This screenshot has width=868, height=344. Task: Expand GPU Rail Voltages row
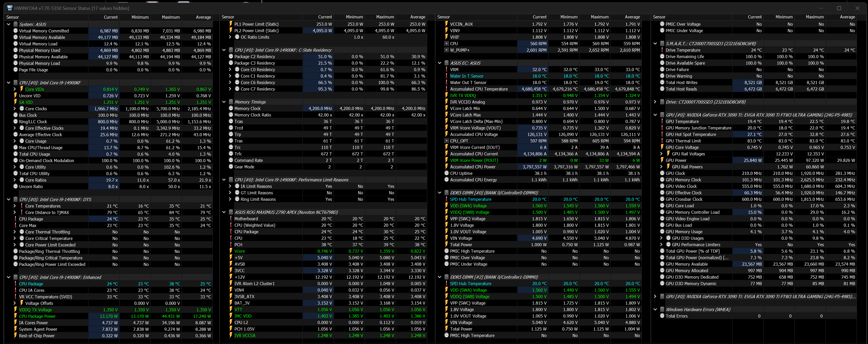tap(661, 154)
